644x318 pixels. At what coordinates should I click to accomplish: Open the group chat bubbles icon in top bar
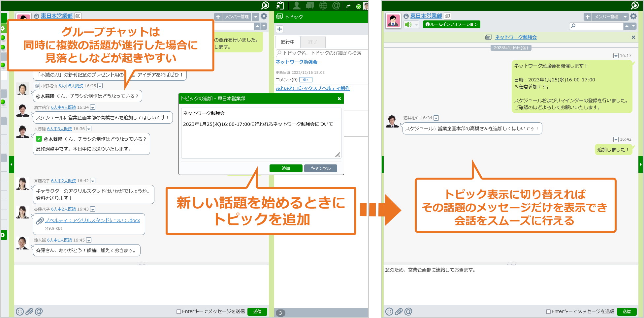pos(310,5)
